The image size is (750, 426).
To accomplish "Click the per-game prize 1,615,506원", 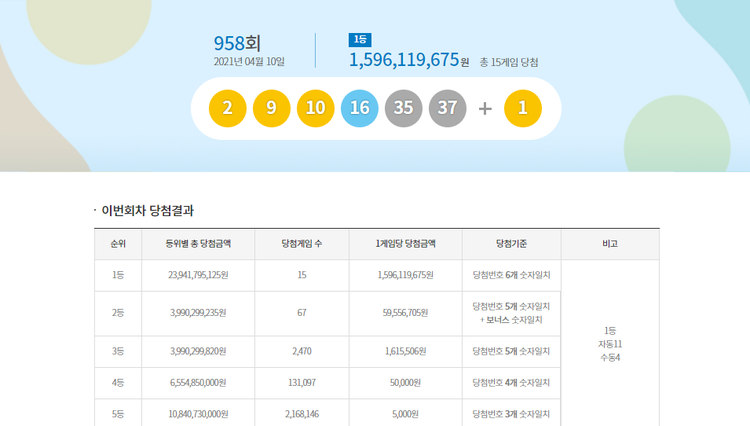I will click(406, 351).
